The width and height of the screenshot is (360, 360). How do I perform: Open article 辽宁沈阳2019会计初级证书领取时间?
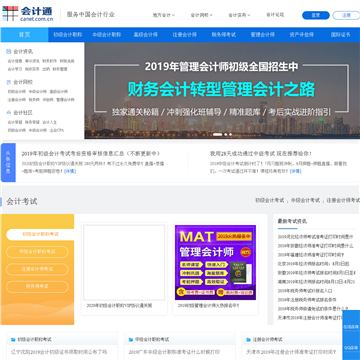click(59, 352)
